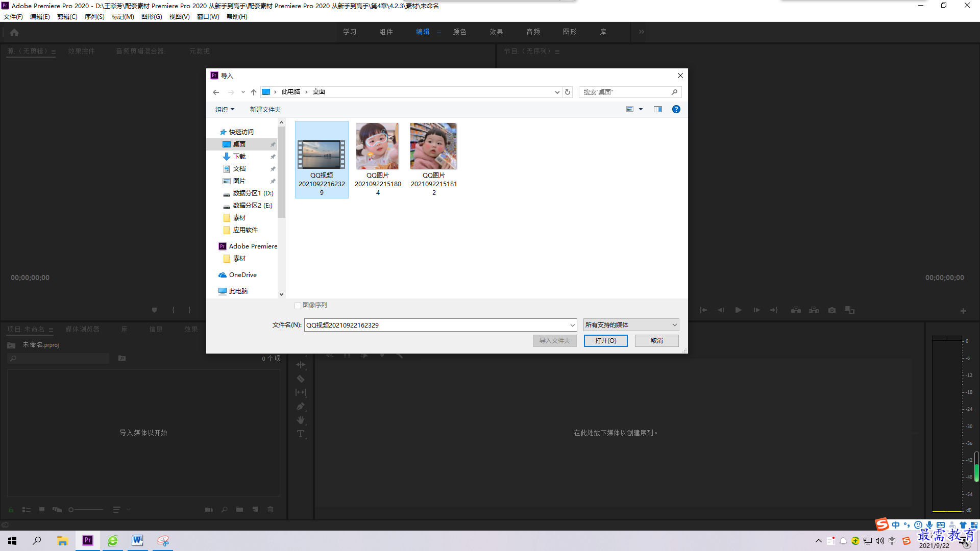Select the Hand tool in the tools panel

(x=301, y=420)
